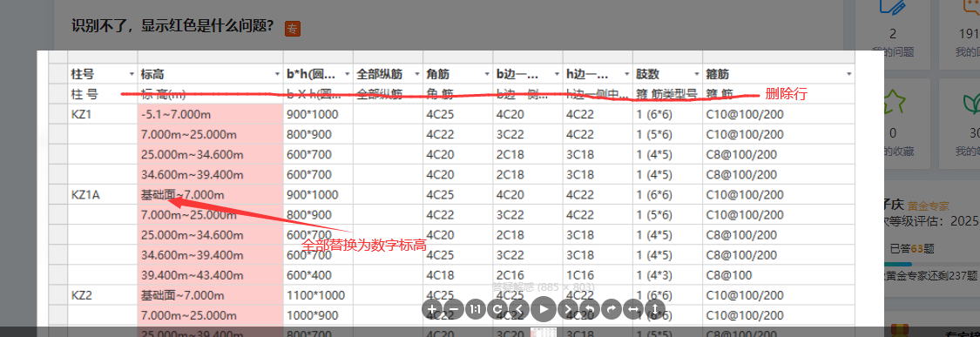The image size is (980, 337).
Task: Go to the next image
Action: coord(567,309)
